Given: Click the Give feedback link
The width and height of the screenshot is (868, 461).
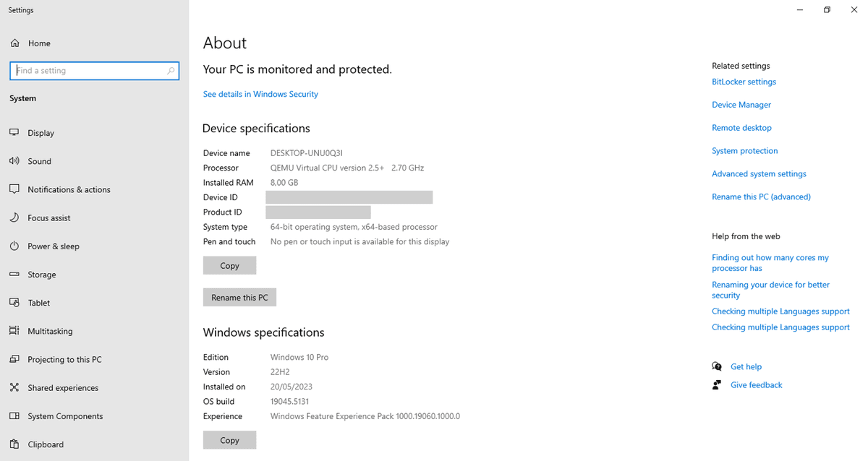Looking at the screenshot, I should click(x=756, y=385).
